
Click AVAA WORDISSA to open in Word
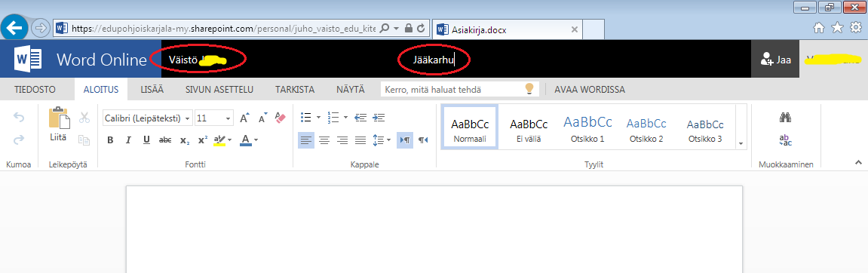click(x=590, y=89)
